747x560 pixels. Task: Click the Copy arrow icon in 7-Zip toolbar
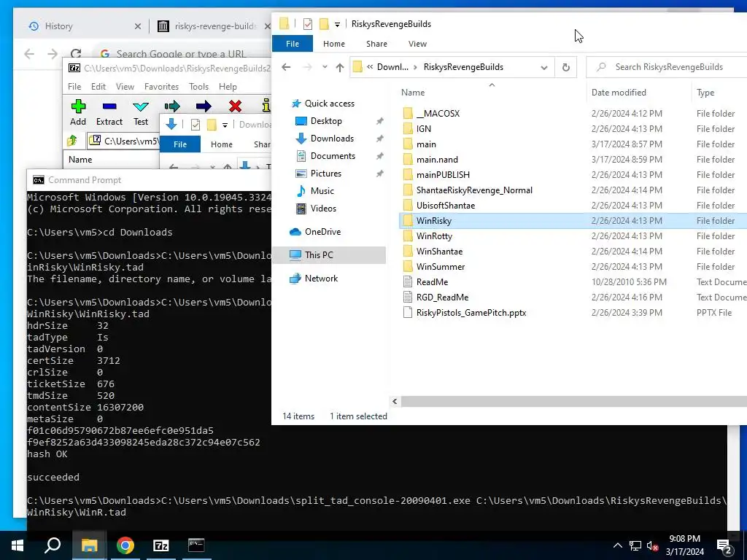click(x=172, y=106)
